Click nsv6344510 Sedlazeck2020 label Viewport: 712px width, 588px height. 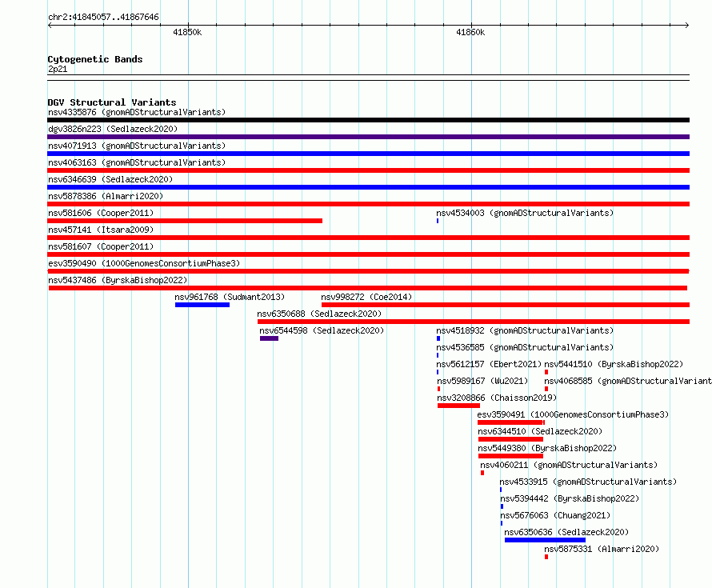(x=540, y=431)
